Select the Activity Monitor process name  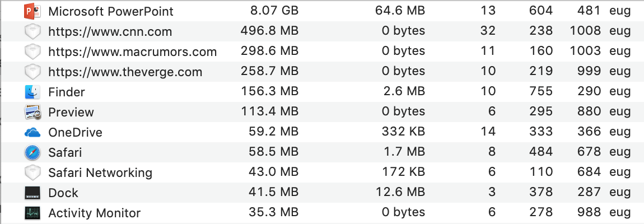coord(94,213)
